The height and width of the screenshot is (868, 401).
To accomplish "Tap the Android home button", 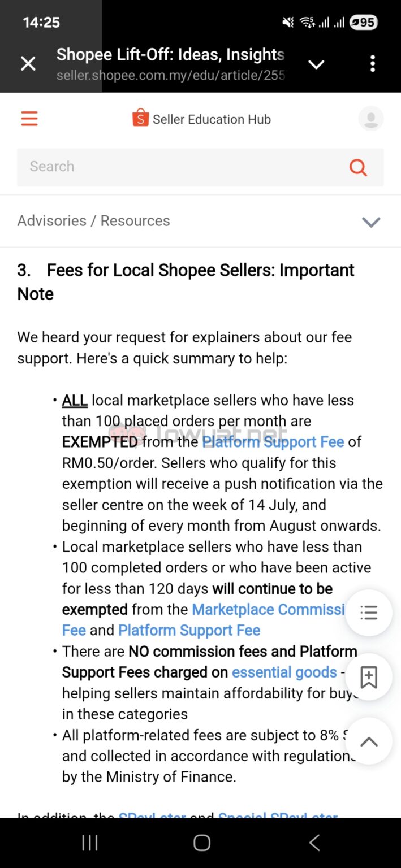I will point(201,842).
